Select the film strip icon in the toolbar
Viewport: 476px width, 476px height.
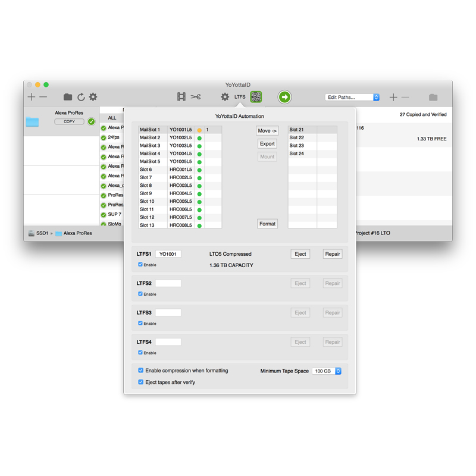[181, 96]
